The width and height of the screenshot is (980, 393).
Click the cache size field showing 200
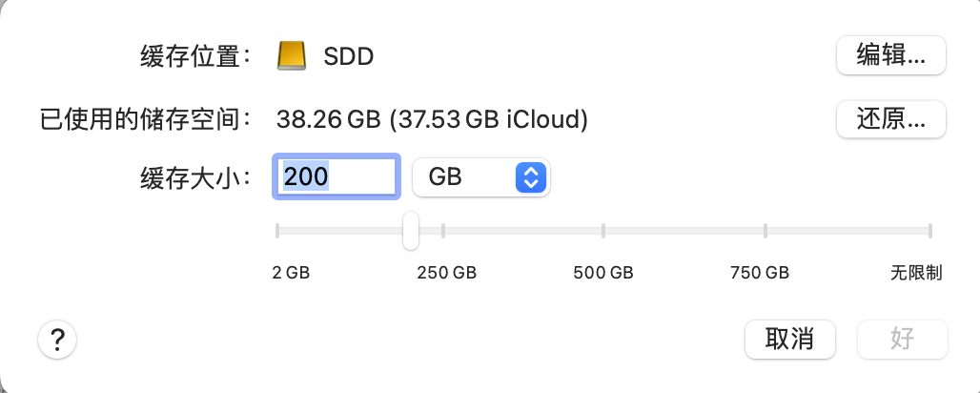pyautogui.click(x=336, y=177)
